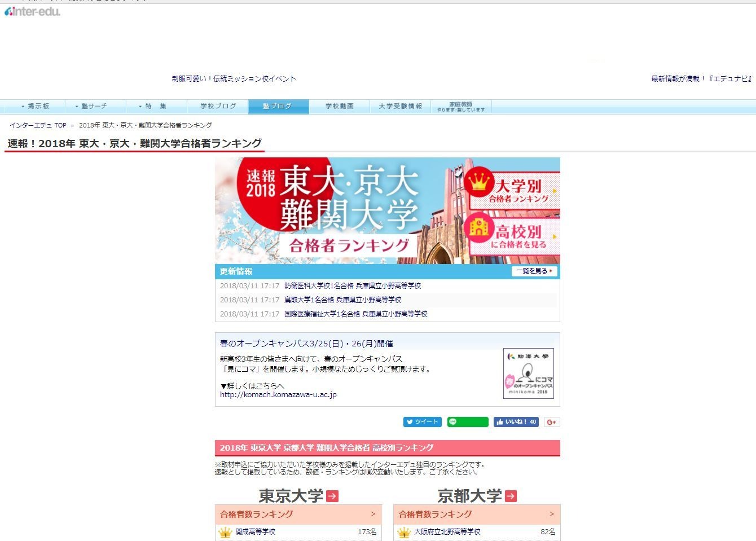The width and height of the screenshot is (756, 541).
Task: Click the inter-edu logo
Action: tap(32, 11)
